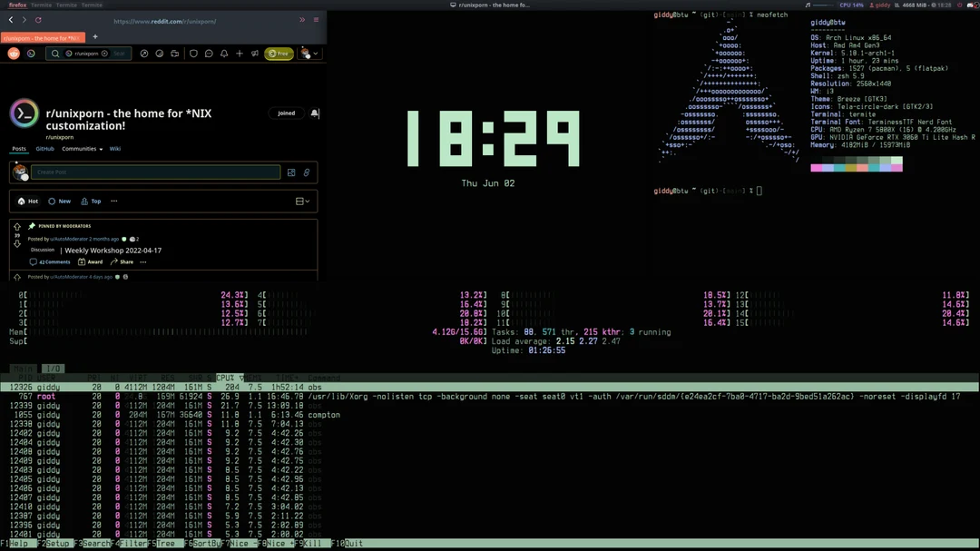This screenshot has width=980, height=551.
Task: Select Hot sorting with the flame icon
Action: click(x=27, y=201)
